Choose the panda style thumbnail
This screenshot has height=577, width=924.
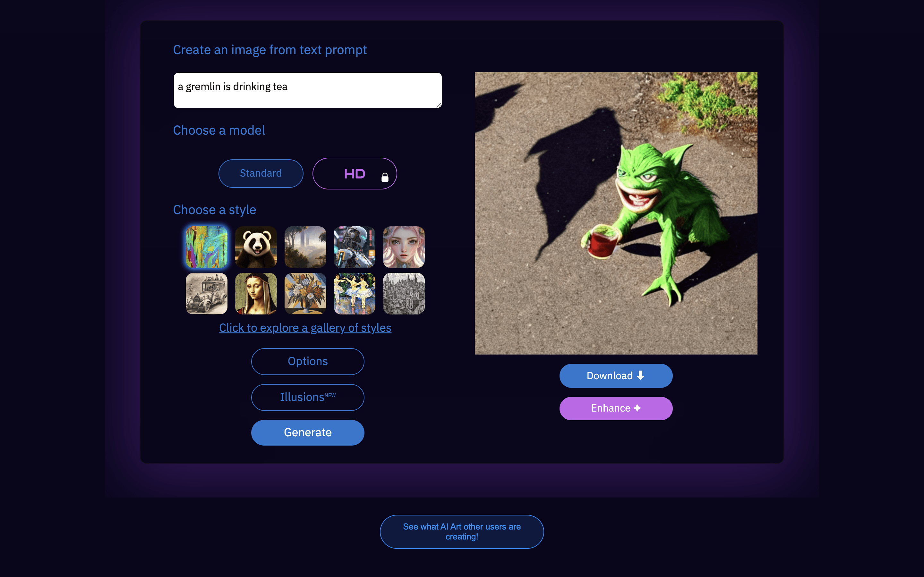tap(256, 247)
